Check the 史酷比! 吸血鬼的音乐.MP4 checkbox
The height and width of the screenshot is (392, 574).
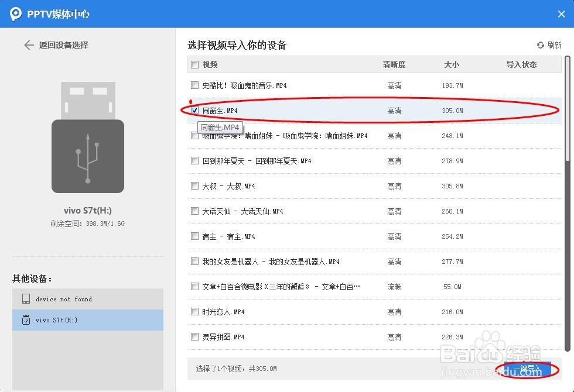click(x=194, y=85)
